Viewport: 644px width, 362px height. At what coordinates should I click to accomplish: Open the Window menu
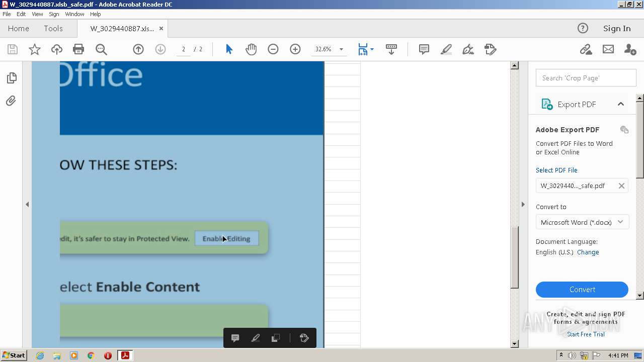click(x=74, y=14)
